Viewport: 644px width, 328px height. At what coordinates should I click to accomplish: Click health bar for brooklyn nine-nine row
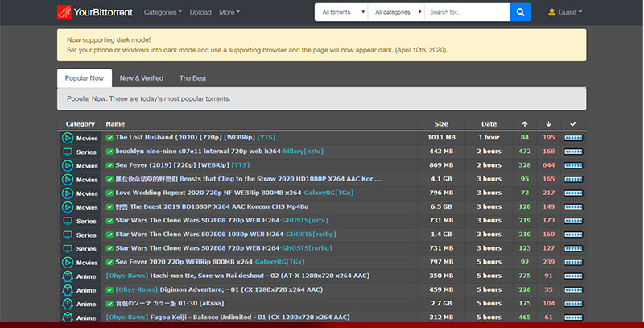[573, 152]
